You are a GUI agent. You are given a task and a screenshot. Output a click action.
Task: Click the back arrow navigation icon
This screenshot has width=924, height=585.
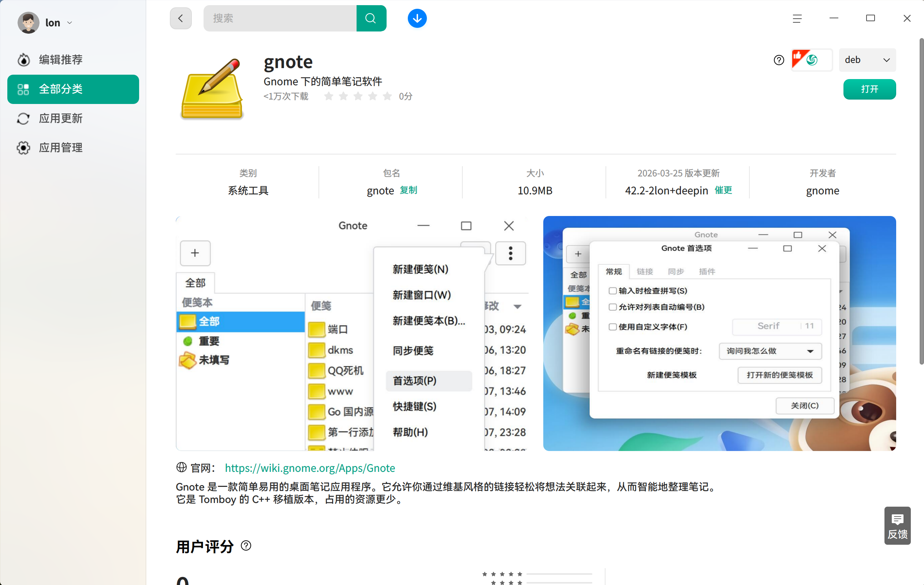pyautogui.click(x=180, y=18)
